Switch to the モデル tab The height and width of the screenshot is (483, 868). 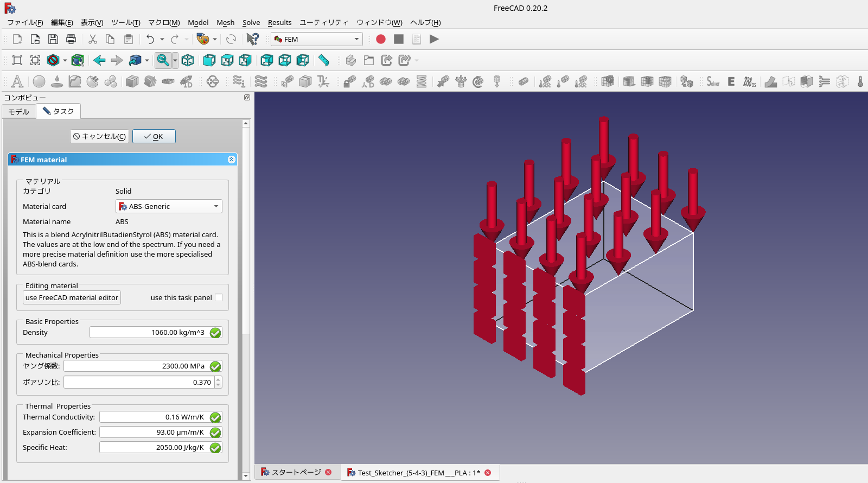pyautogui.click(x=19, y=111)
